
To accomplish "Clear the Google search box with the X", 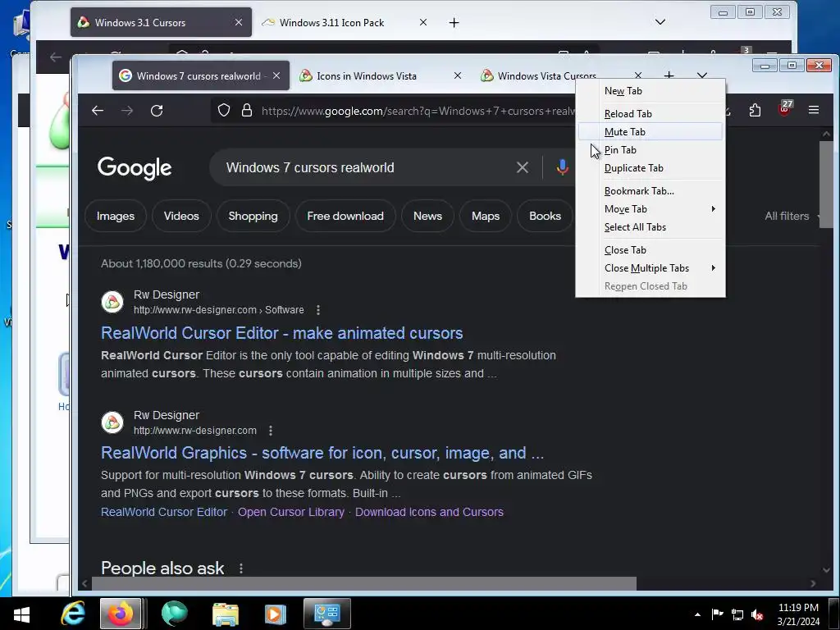I will [x=523, y=167].
